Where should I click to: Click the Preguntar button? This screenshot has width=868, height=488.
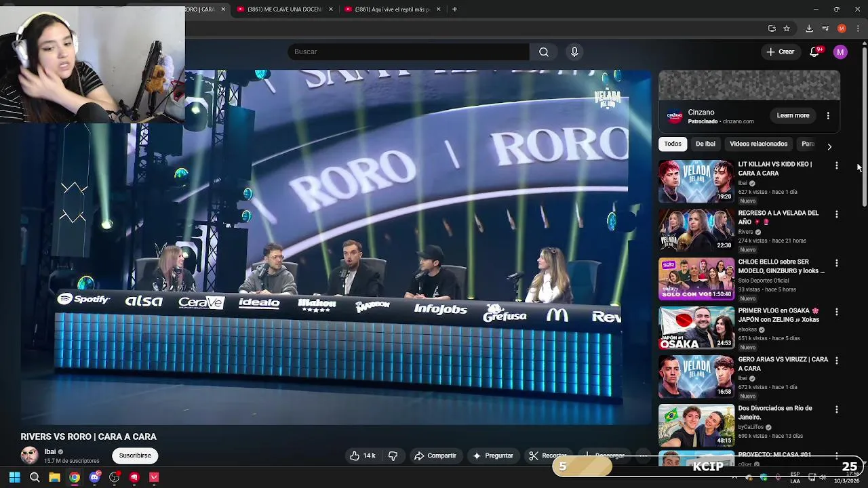493,455
